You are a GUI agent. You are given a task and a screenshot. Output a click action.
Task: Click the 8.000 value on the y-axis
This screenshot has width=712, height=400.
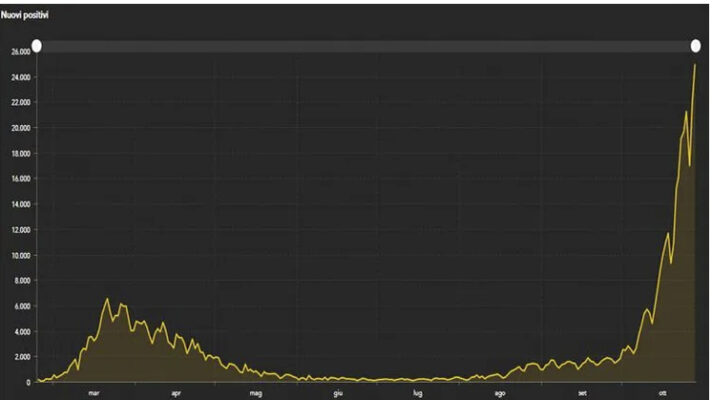[x=19, y=281]
